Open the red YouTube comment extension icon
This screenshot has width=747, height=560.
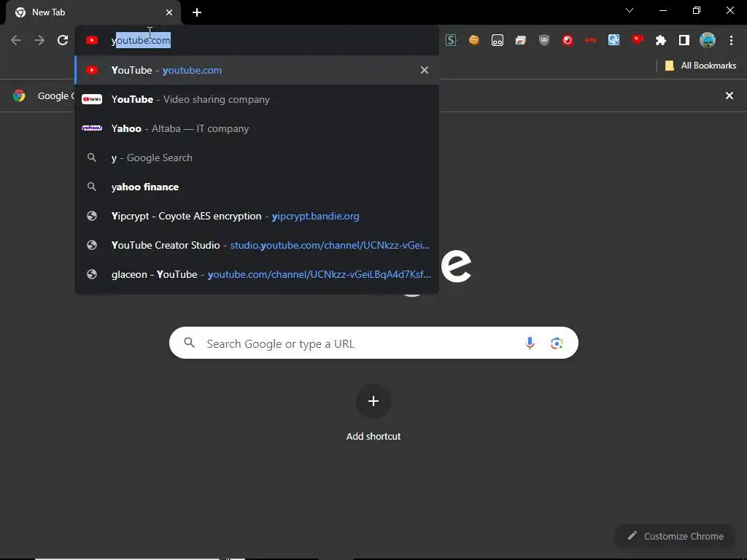click(x=638, y=41)
